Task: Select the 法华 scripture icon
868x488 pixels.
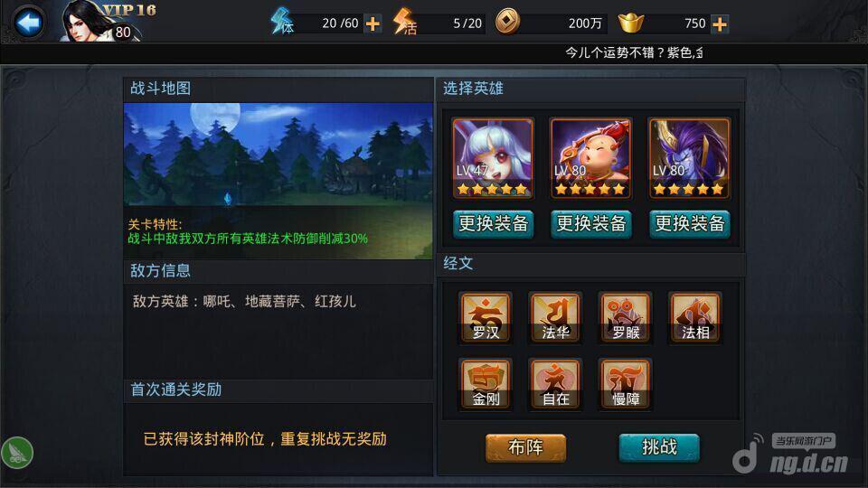Action: [555, 317]
